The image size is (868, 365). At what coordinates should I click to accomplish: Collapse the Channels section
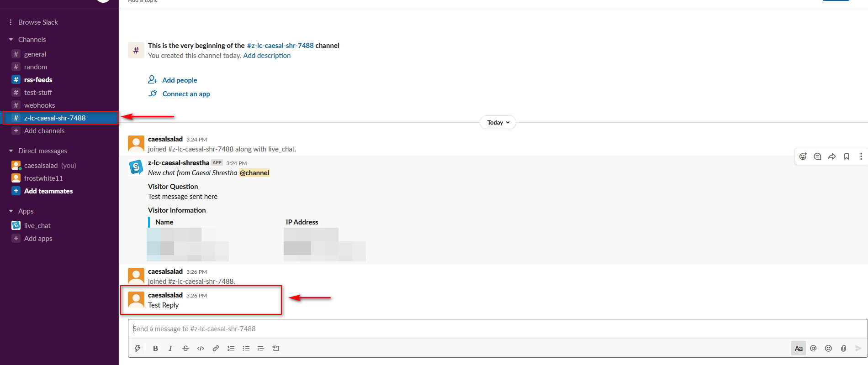(x=11, y=40)
